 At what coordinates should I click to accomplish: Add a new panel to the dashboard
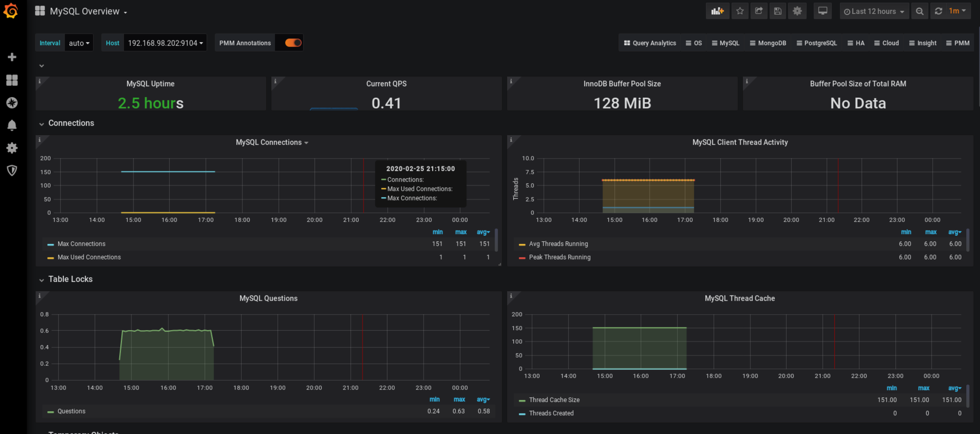(x=717, y=11)
